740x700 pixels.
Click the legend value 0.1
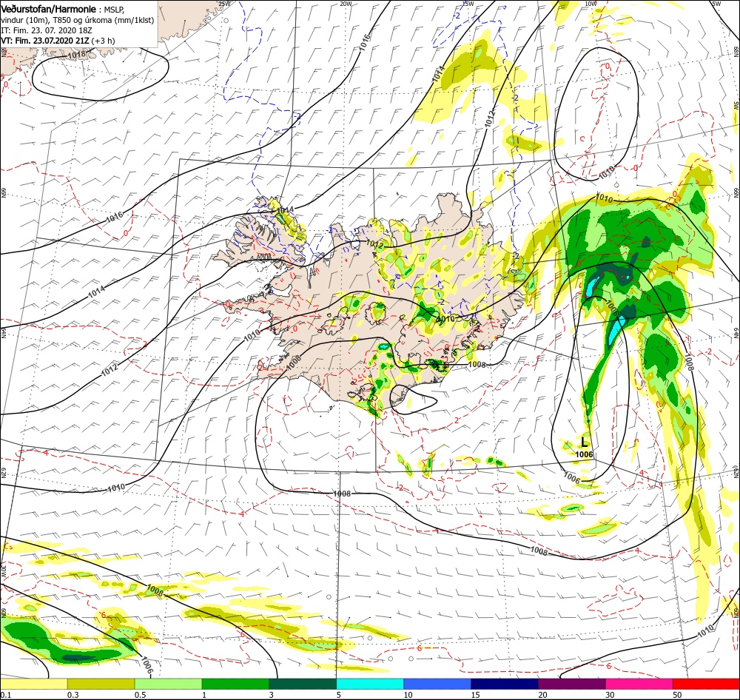(x=6, y=695)
